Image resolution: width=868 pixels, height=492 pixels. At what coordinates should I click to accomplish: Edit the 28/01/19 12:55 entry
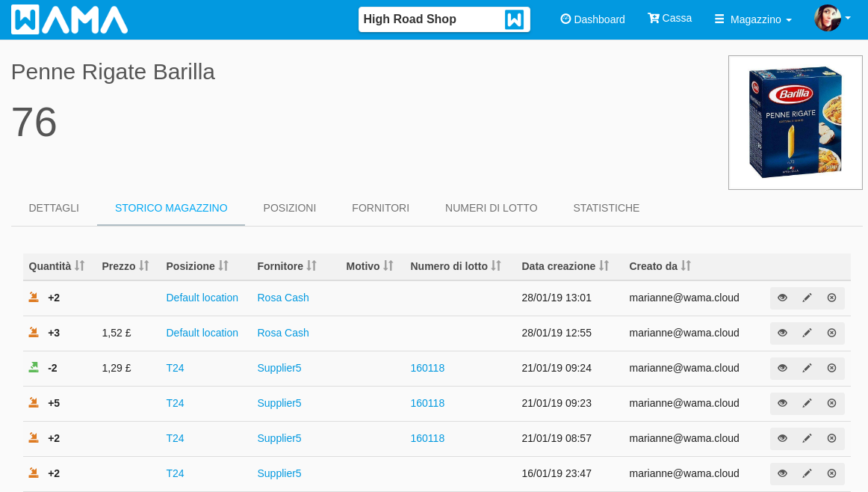click(807, 333)
